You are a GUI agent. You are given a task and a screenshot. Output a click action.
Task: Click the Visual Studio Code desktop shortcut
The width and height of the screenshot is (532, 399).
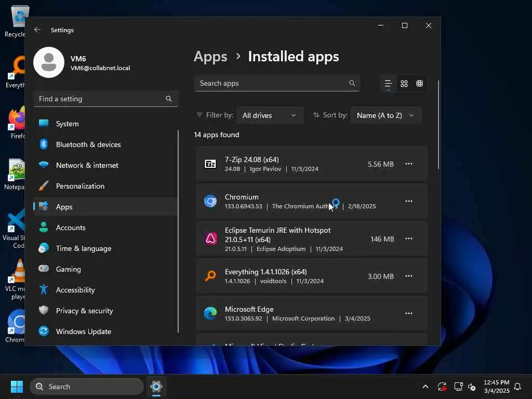15,229
